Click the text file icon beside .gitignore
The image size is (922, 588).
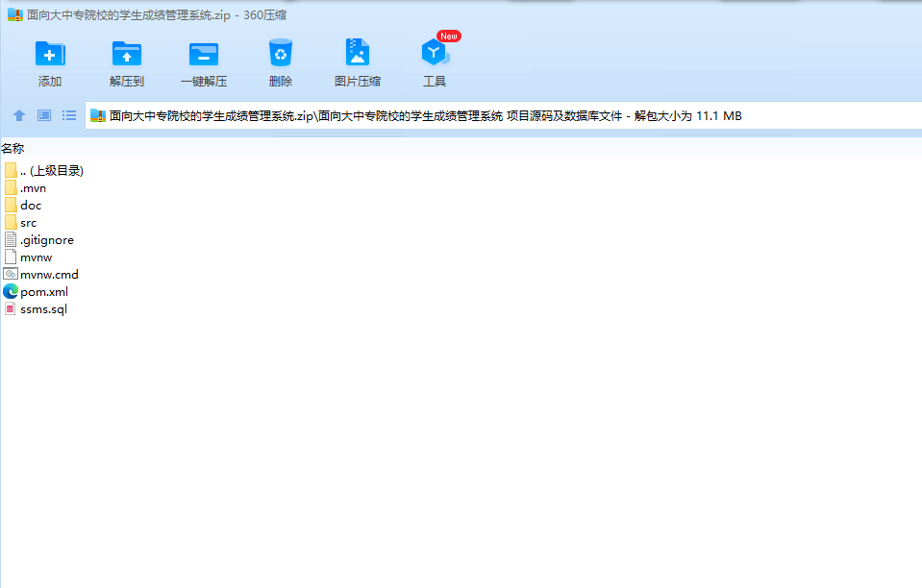click(11, 239)
